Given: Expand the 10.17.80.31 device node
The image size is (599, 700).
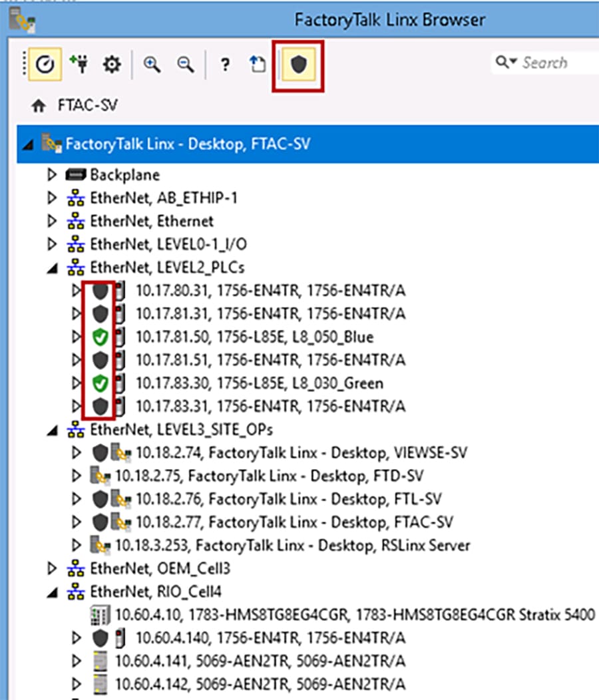Looking at the screenshot, I should click(x=77, y=291).
